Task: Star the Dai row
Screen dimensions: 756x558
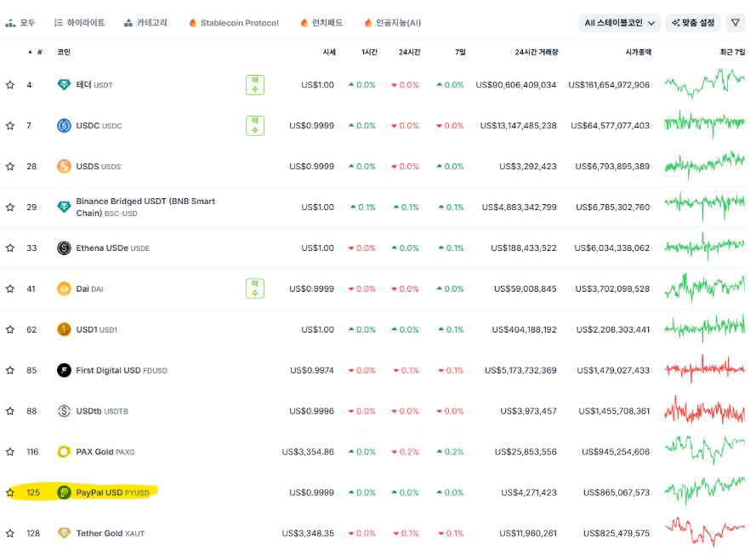Action: (x=9, y=289)
